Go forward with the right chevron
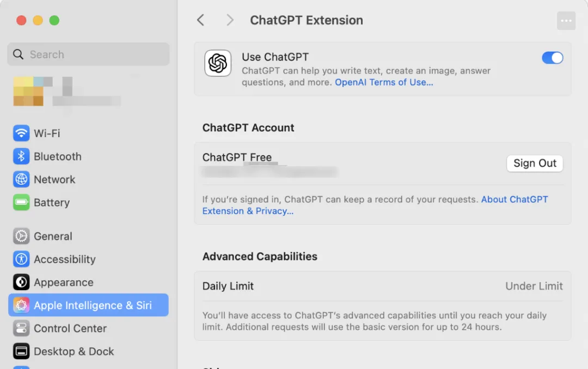 230,20
